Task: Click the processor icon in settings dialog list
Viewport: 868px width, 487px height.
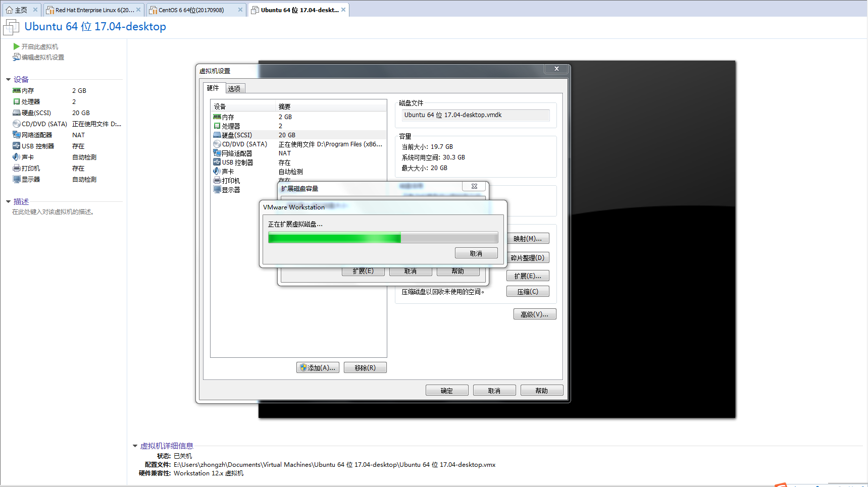Action: [217, 126]
